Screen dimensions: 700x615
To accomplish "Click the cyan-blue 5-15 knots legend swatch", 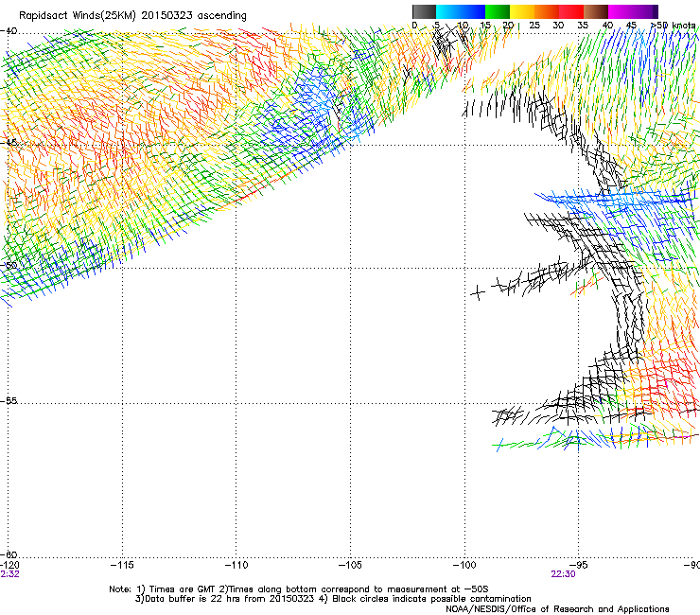I will 461,11.
